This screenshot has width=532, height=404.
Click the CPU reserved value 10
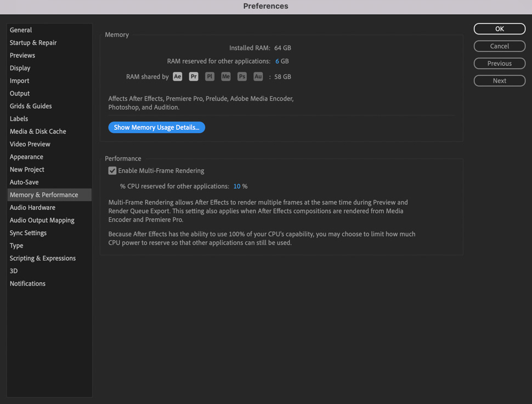237,186
